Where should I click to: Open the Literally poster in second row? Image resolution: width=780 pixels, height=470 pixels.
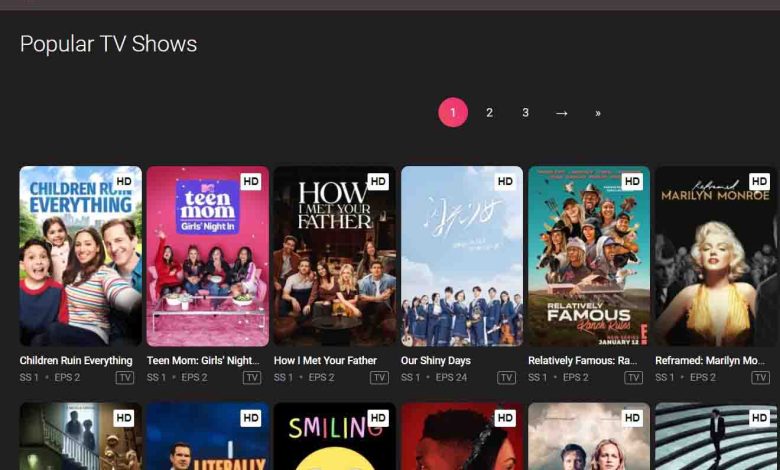click(x=208, y=436)
